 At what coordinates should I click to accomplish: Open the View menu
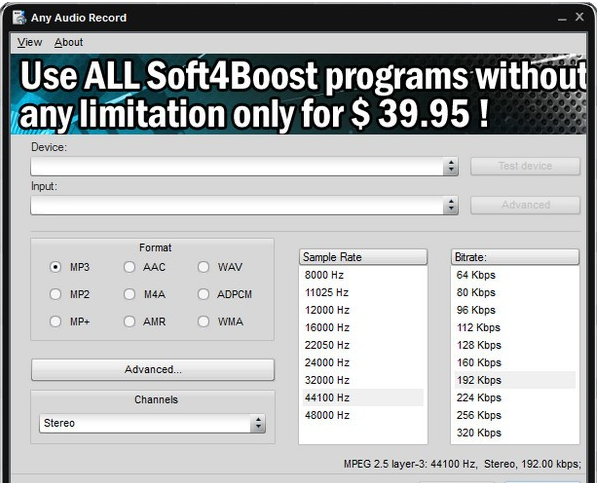(29, 42)
